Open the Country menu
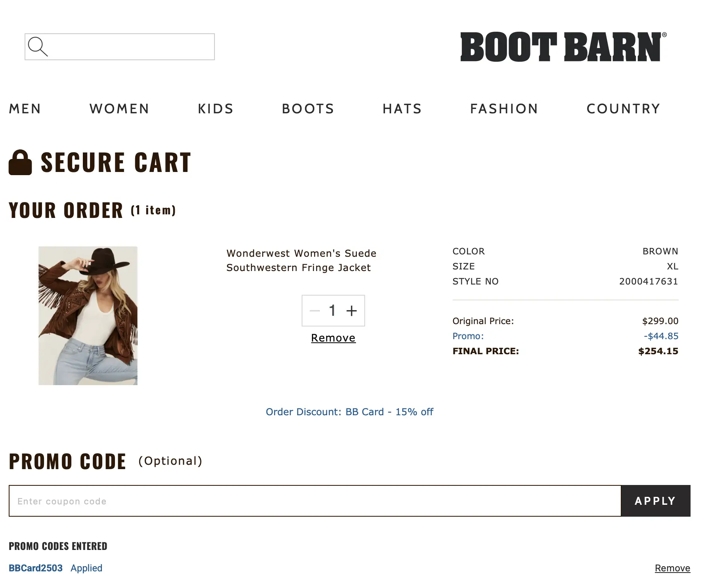708x588 pixels. 623,109
